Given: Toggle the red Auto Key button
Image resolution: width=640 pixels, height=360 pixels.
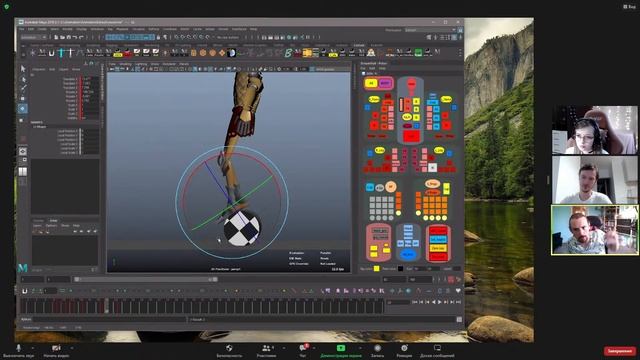Looking at the screenshot, I should coord(451,280).
